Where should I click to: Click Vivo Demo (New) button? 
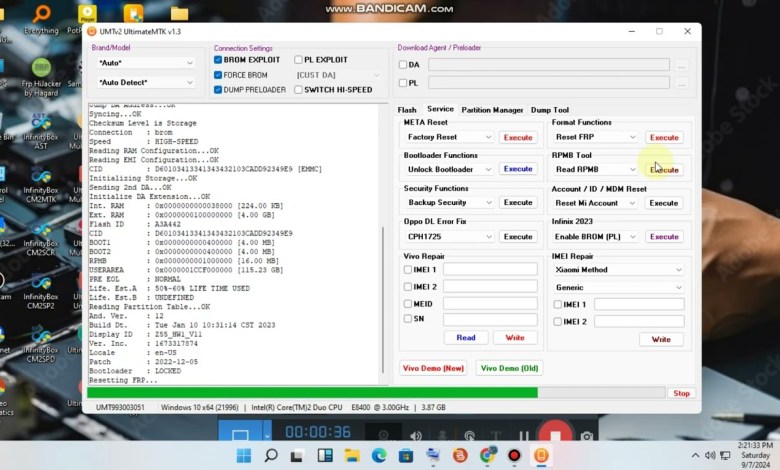433,368
